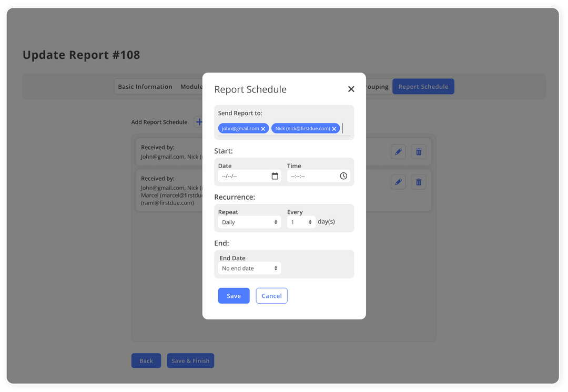This screenshot has height=392, width=568.
Task: Click Save & Finish for Report #108
Action: (x=190, y=360)
